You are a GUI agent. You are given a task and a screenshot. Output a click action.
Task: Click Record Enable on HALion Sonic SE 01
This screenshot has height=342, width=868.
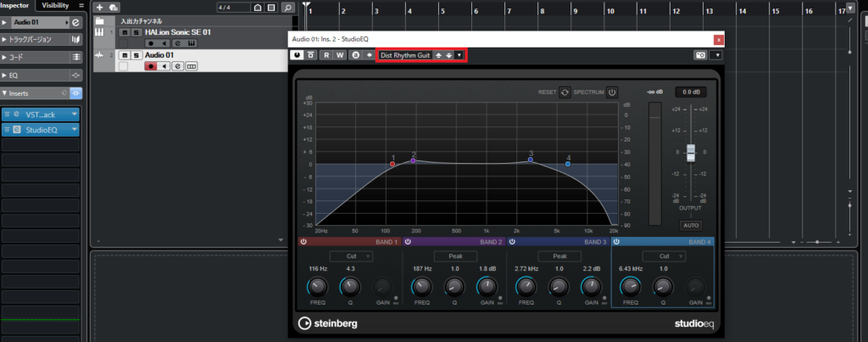point(150,43)
